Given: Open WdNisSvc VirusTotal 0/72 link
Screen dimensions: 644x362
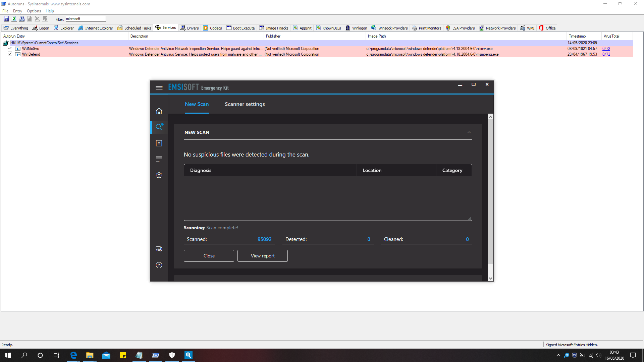Looking at the screenshot, I should (x=606, y=49).
